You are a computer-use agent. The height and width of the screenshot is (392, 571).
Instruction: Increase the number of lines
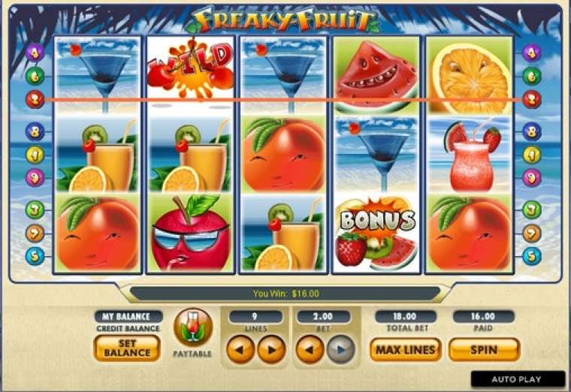(x=271, y=349)
